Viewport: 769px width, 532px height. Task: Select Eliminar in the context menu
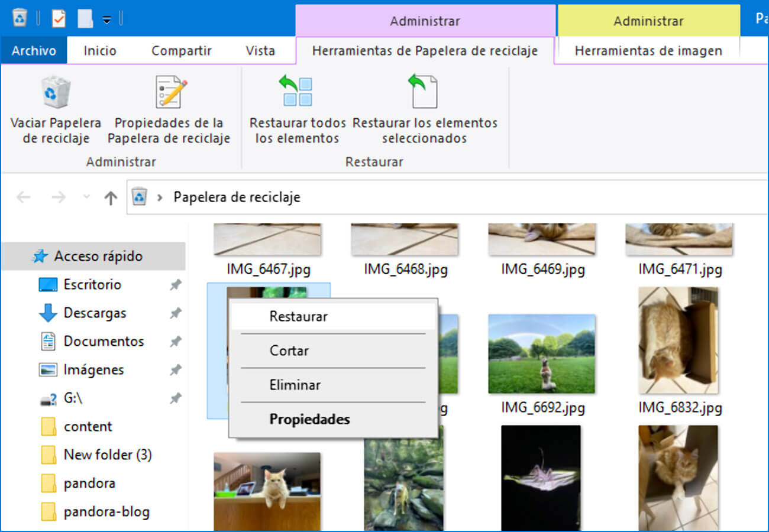click(x=295, y=385)
